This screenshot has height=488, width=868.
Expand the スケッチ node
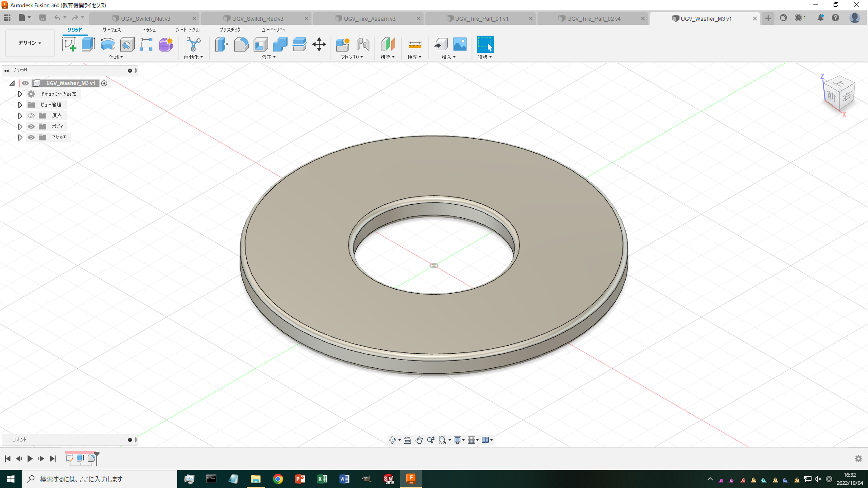(x=20, y=137)
